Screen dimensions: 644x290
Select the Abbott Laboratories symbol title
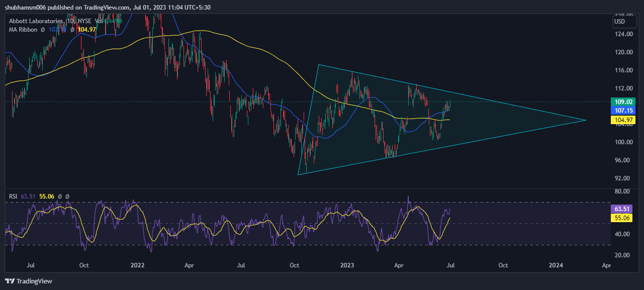point(37,21)
